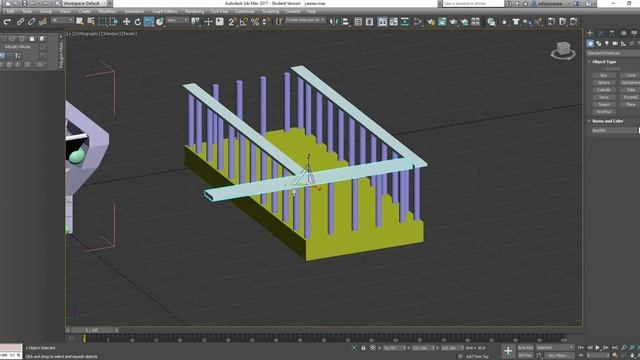Screen dimensions: 640x360
Task: Switch to the Modify command panel tab
Action: click(601, 33)
